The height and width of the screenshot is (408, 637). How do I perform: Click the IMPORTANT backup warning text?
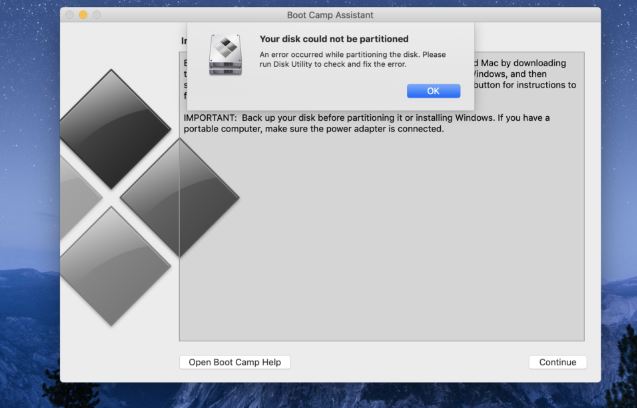click(x=366, y=123)
